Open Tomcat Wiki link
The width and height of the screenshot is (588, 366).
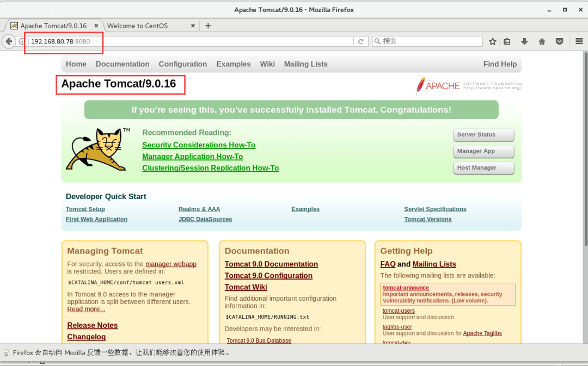246,287
